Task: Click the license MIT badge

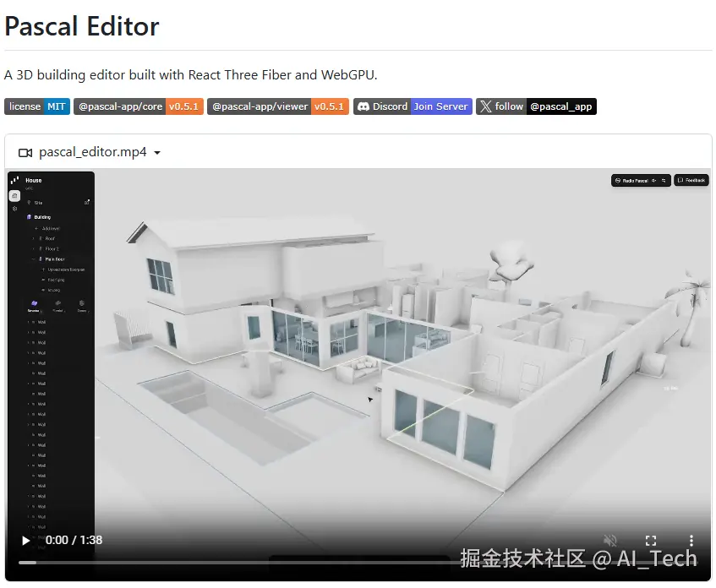Action: pos(37,106)
